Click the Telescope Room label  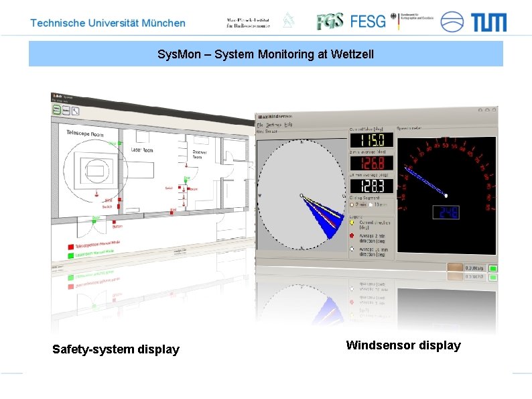[x=85, y=133]
